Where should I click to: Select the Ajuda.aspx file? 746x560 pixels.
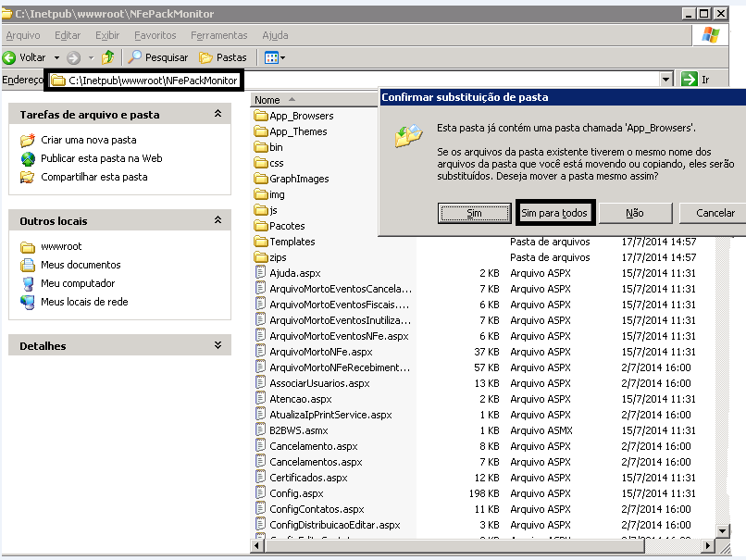coord(294,273)
